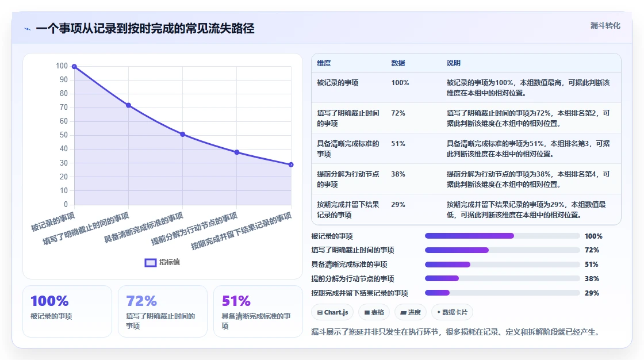This screenshot has height=360, width=644.
Task: Click the table cell 填写了明确截止时间的事项
Action: 348,118
